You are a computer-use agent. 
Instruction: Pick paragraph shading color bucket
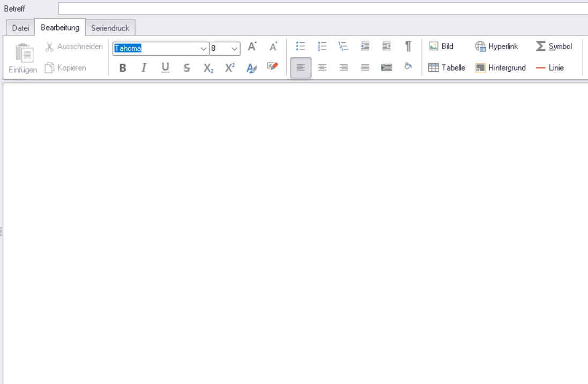(x=408, y=67)
